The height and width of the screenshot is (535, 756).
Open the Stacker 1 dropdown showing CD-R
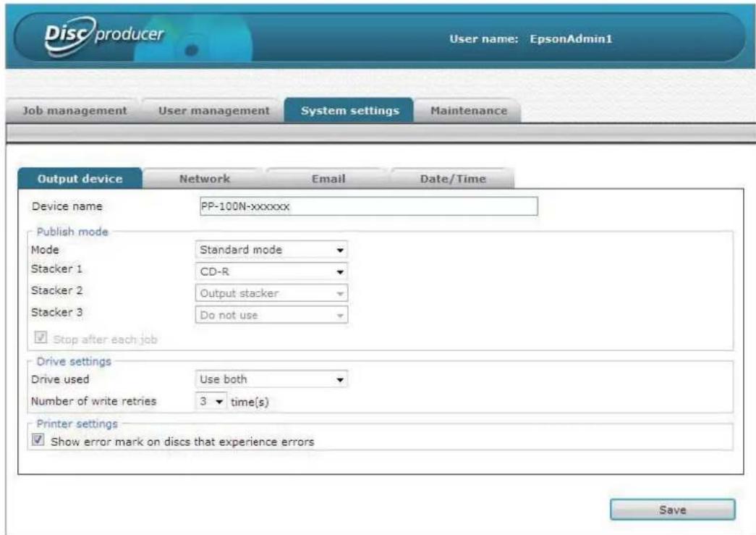click(271, 271)
